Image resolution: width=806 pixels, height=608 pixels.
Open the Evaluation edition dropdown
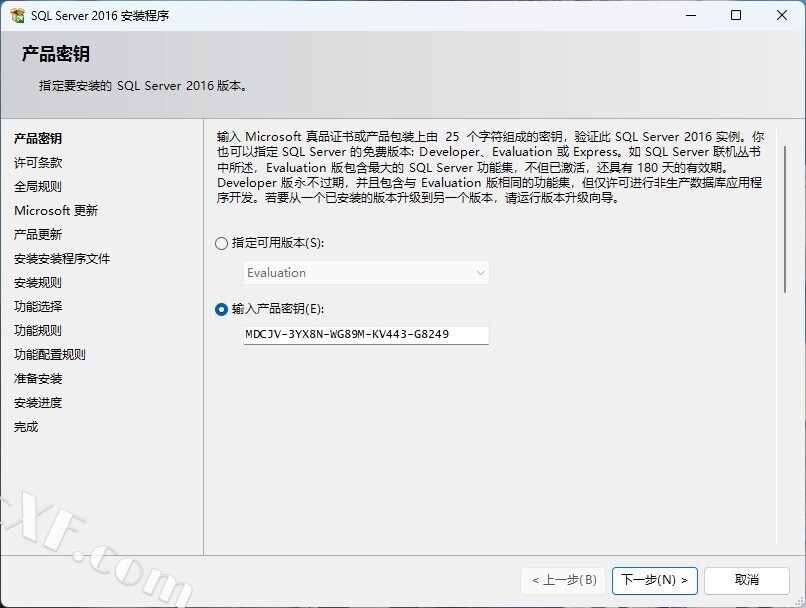[x=366, y=272]
